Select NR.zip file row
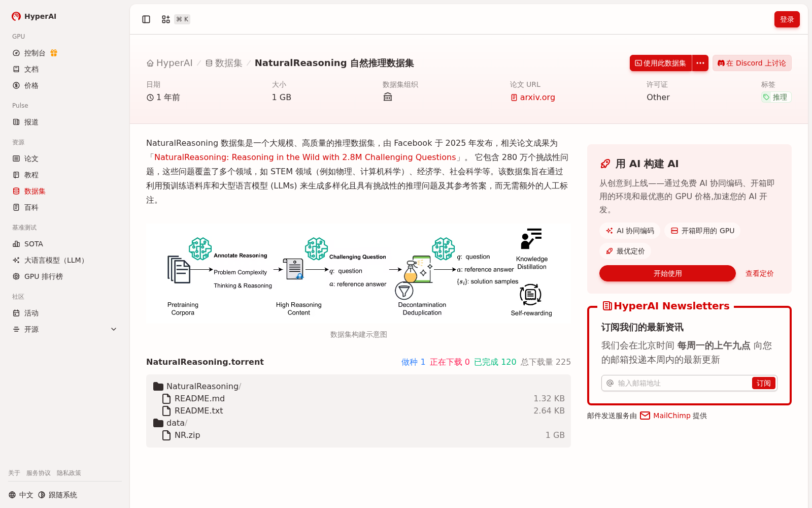Image resolution: width=812 pixels, height=508 pixels. pos(358,435)
